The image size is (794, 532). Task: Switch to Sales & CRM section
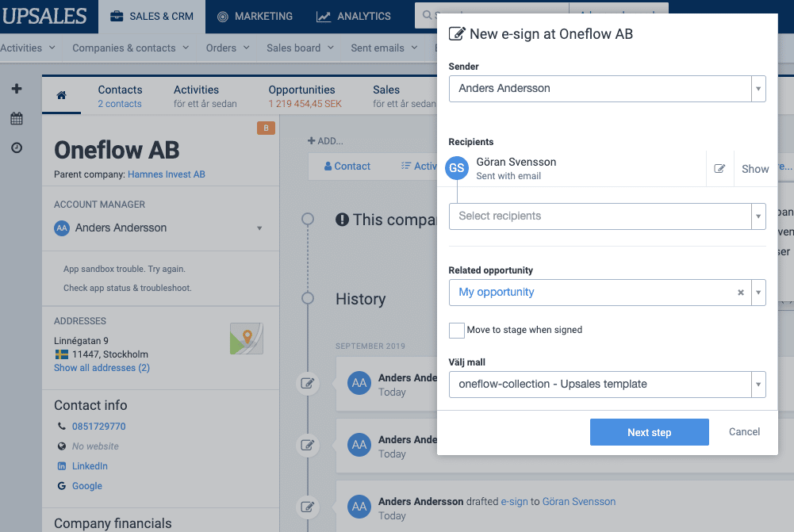coord(152,17)
